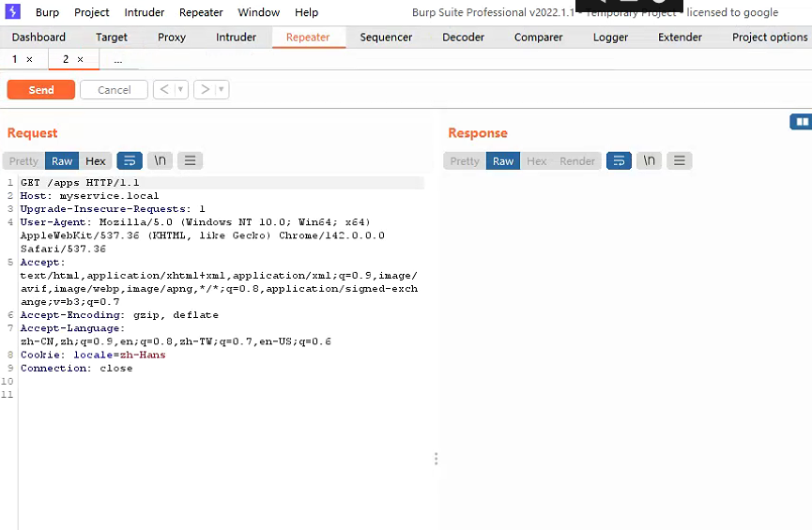Switch Request view to Hex

(x=96, y=161)
